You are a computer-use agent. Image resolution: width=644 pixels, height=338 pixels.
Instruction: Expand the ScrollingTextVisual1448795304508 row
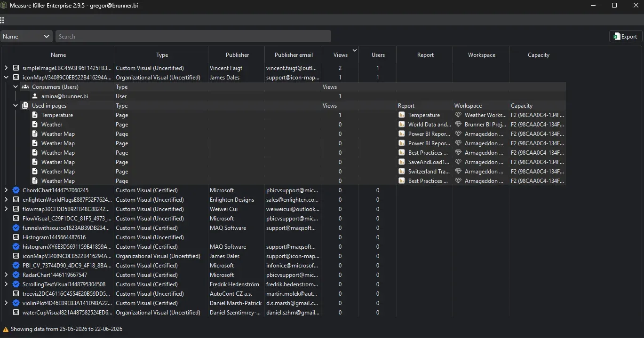click(x=6, y=284)
